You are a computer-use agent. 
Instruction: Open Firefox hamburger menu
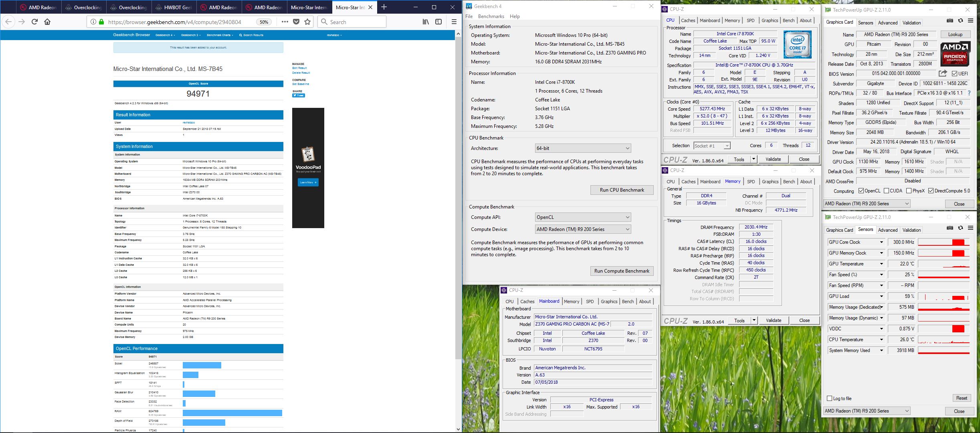[x=454, y=22]
